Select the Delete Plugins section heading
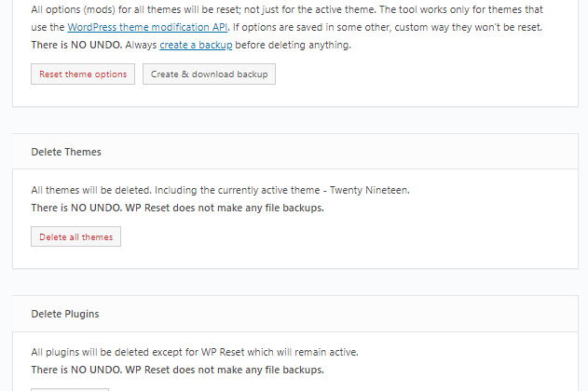The image size is (588, 391). point(65,314)
